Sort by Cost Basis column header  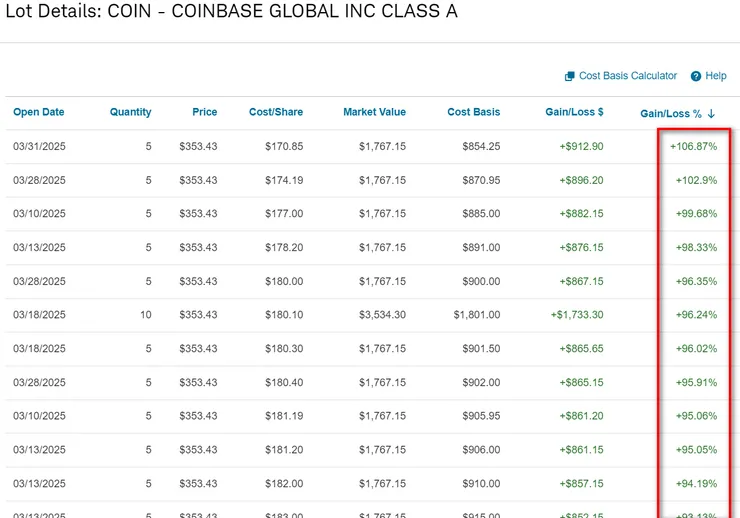(473, 112)
